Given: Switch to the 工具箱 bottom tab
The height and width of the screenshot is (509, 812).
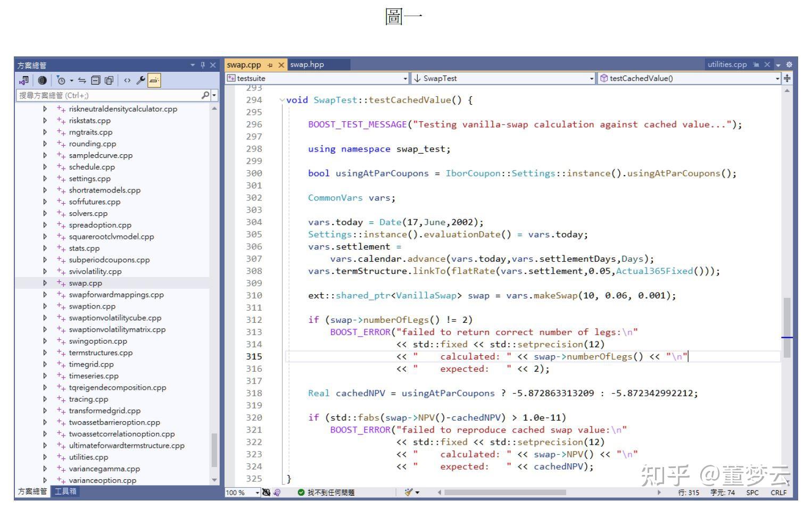Looking at the screenshot, I should point(65,491).
